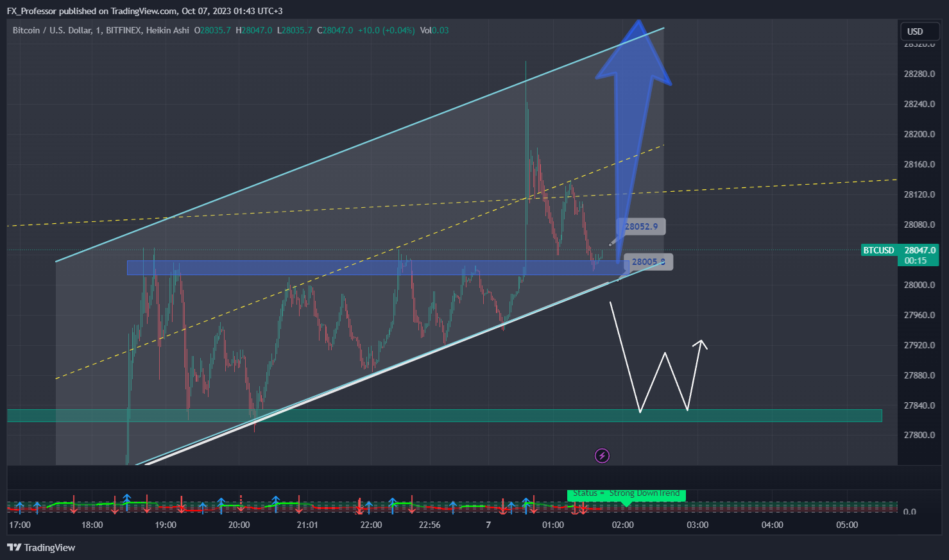Click the TradingView logo at bottom left
This screenshot has height=560, width=949.
click(x=41, y=547)
